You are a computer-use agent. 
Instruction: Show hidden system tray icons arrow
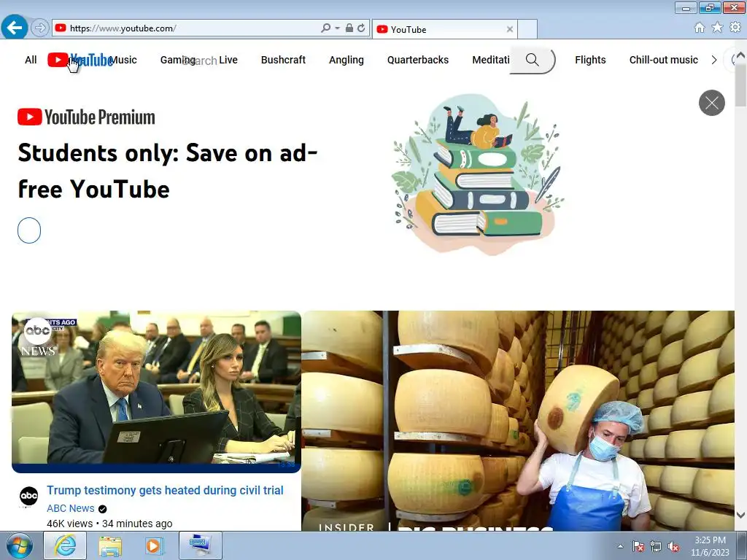(620, 546)
